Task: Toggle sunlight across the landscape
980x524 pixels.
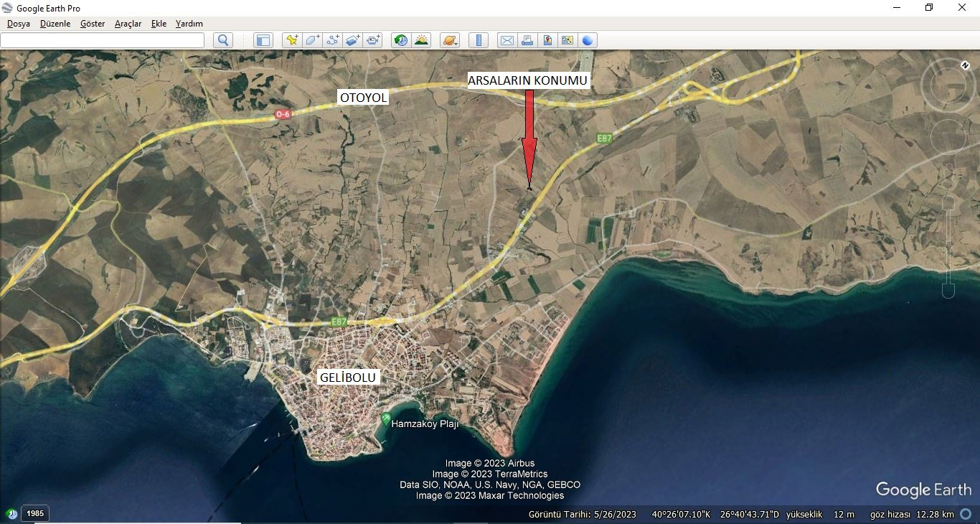Action: [x=421, y=40]
